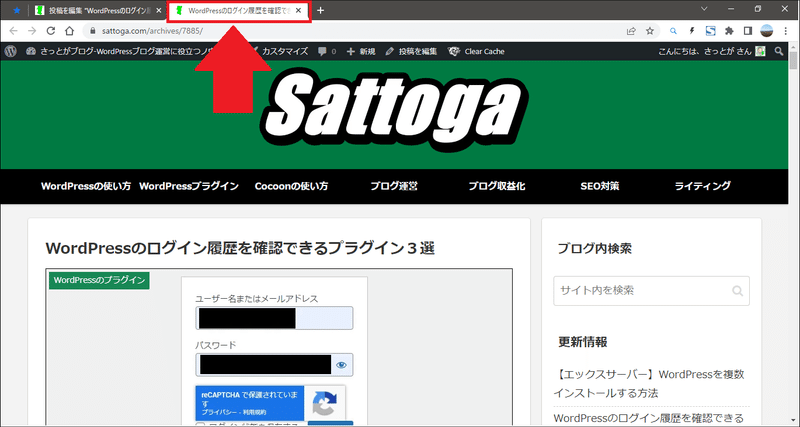Open WordPressプラグイン navigation item

(189, 186)
